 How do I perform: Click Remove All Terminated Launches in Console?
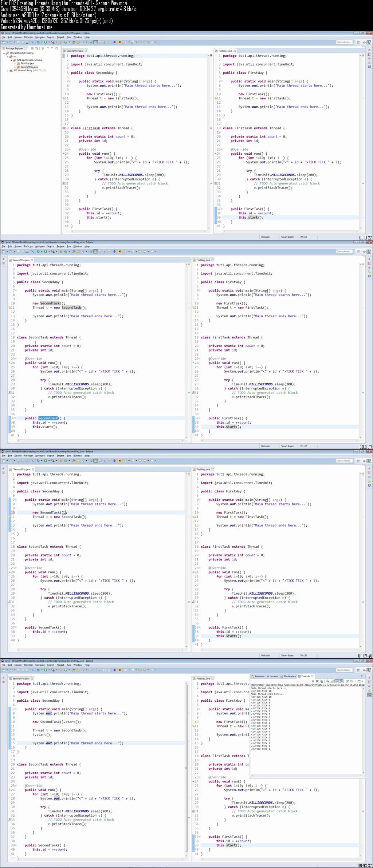[x=321, y=681]
